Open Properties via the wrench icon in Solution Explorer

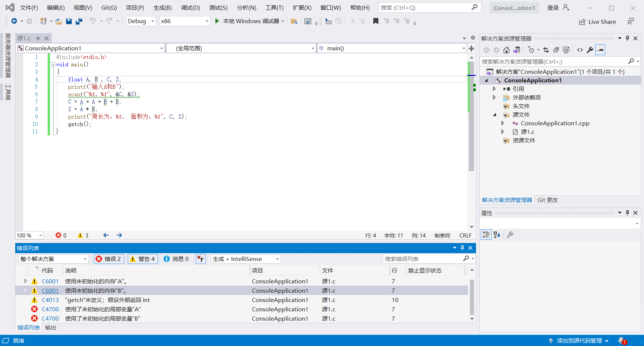(590, 50)
